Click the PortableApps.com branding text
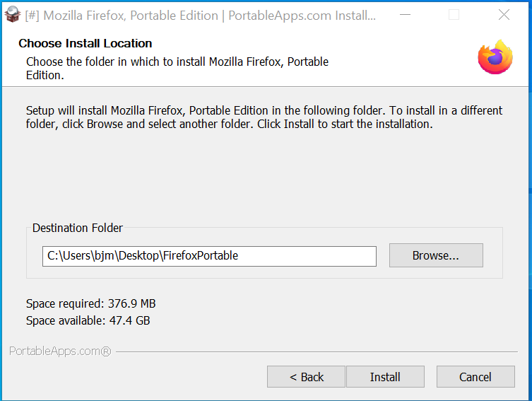Screen dimensions: 532x401 click(x=54, y=351)
